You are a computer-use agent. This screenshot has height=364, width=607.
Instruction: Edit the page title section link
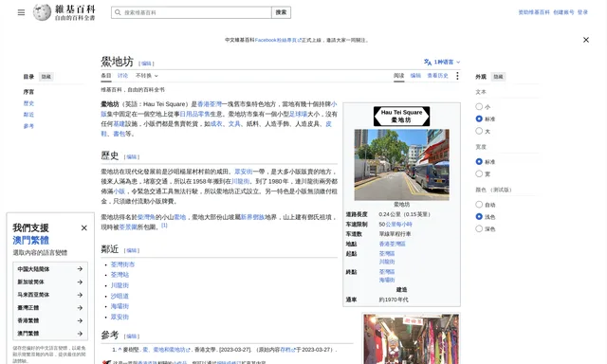146,64
